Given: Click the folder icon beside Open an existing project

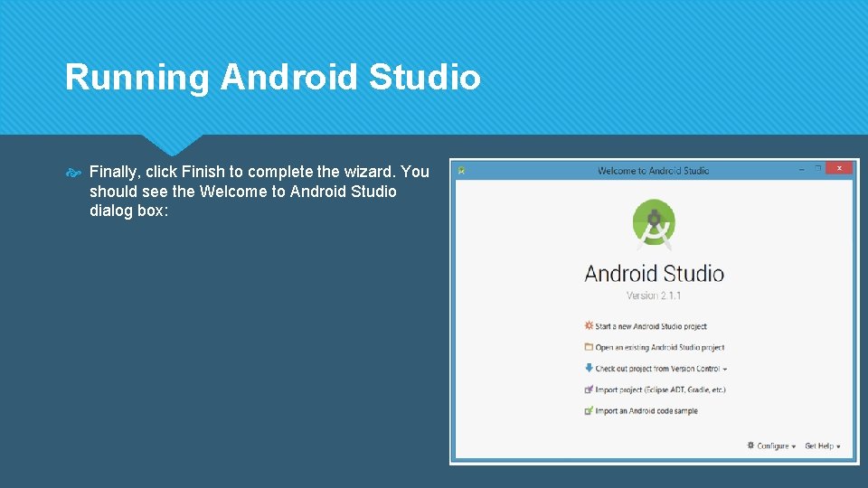Looking at the screenshot, I should [x=589, y=347].
